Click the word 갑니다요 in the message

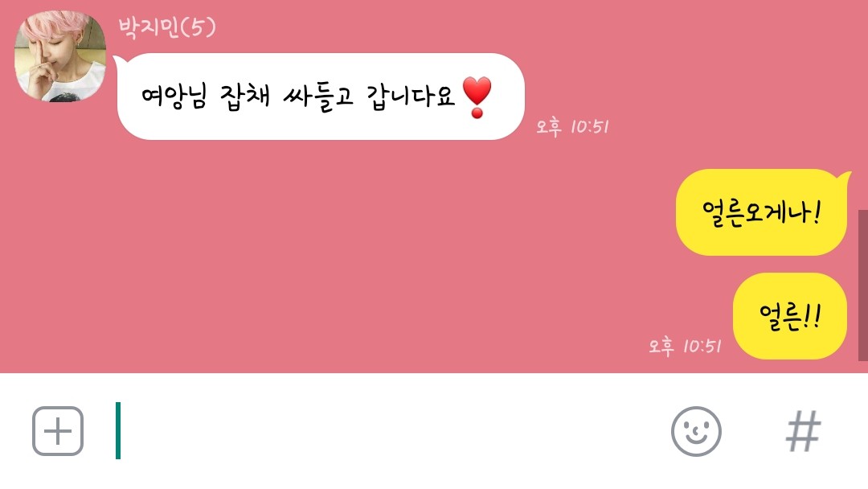tap(411, 97)
